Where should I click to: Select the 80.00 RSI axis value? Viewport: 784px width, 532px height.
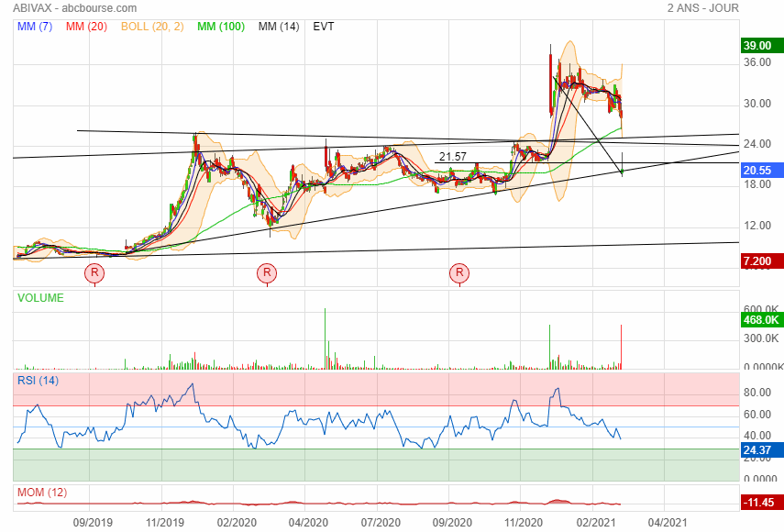757,393
